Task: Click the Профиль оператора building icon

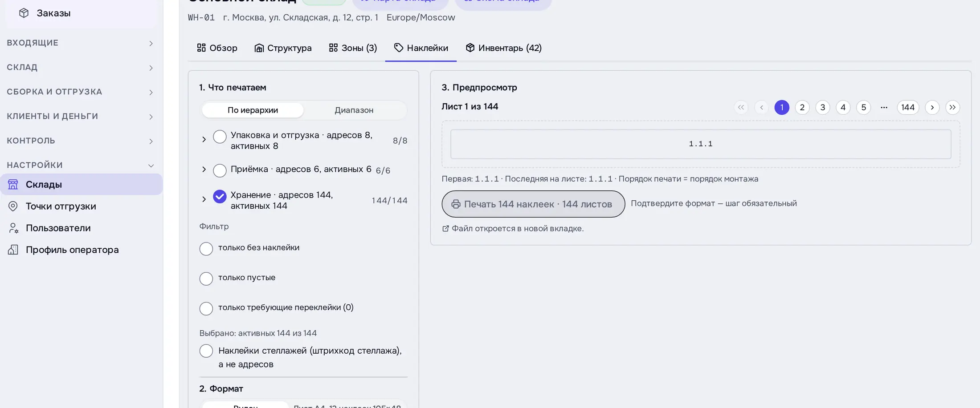Action: click(x=13, y=250)
